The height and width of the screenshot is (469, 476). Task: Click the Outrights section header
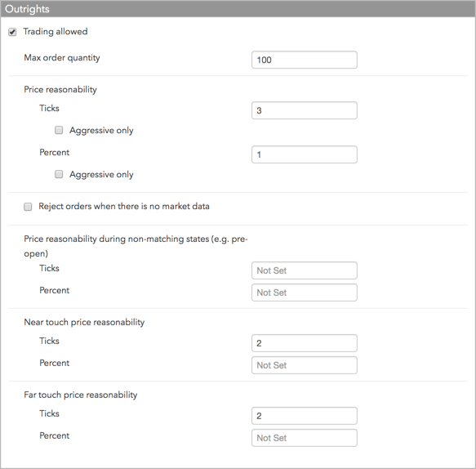click(x=238, y=9)
